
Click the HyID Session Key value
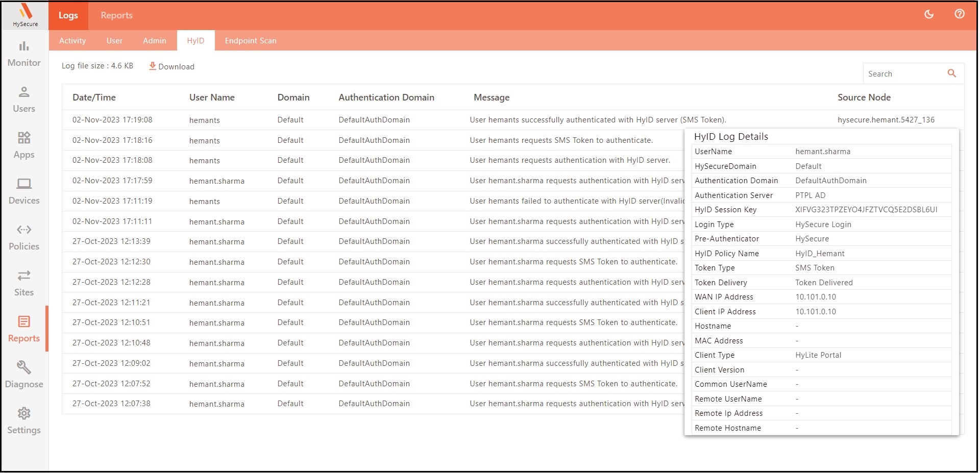866,210
